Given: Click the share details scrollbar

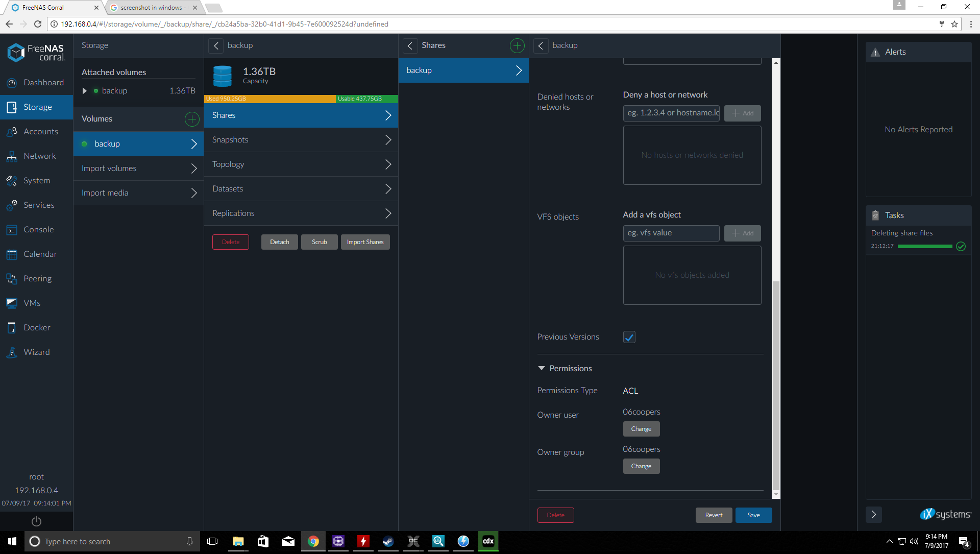Looking at the screenshot, I should (776, 386).
